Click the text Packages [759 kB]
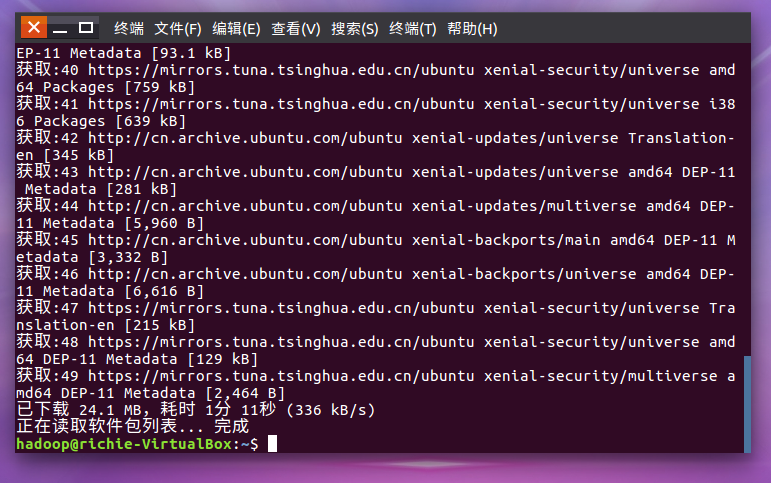The width and height of the screenshot is (771, 483). tap(119, 87)
